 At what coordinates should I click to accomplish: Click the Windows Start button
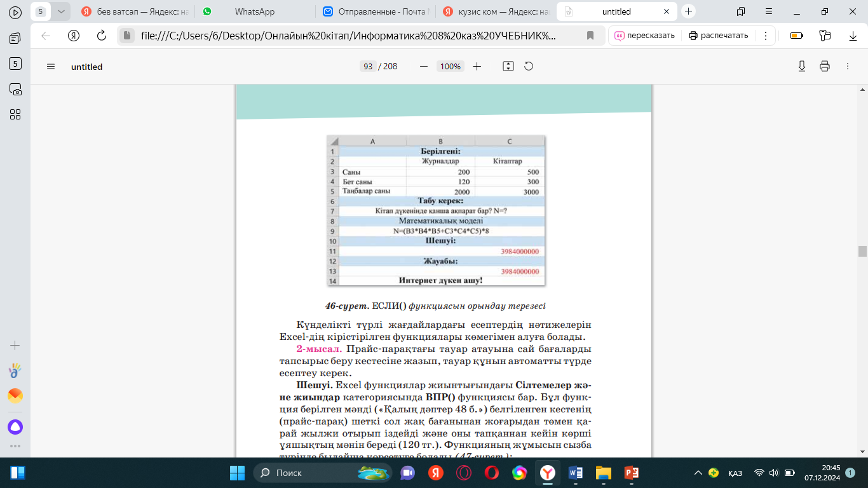[x=237, y=473]
